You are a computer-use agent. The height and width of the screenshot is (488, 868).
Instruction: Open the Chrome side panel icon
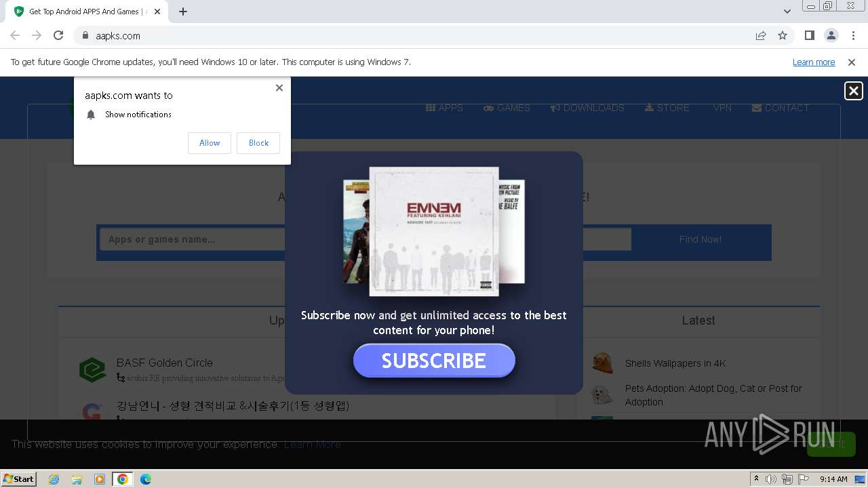pos(809,35)
